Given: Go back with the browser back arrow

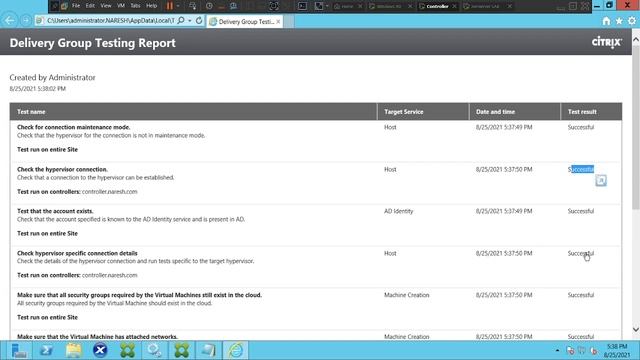Looking at the screenshot, I should [10, 20].
